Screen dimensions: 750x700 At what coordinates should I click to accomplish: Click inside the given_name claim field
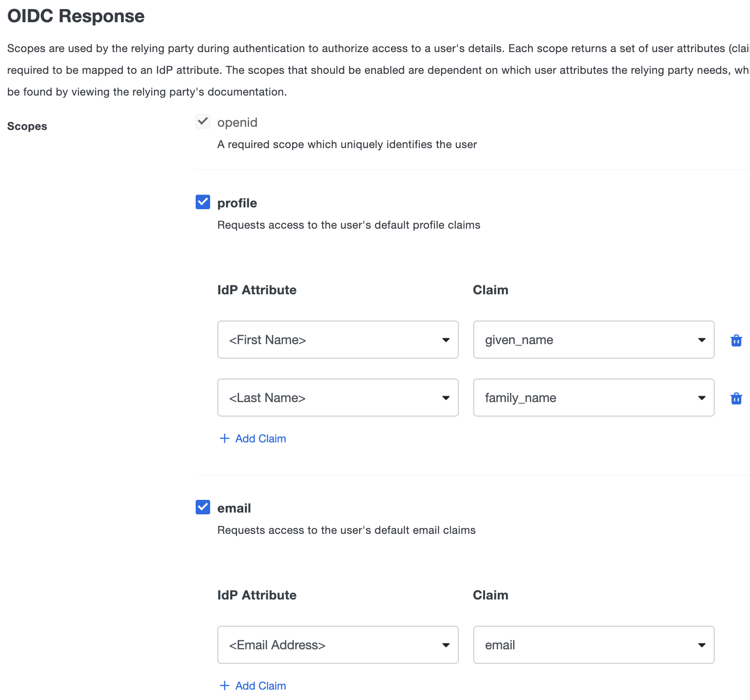coord(543,340)
